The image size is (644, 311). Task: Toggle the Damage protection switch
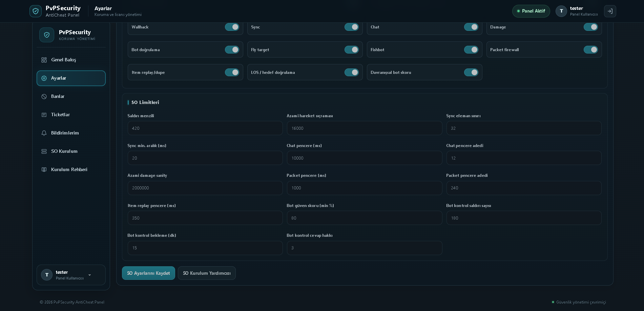coord(591,27)
